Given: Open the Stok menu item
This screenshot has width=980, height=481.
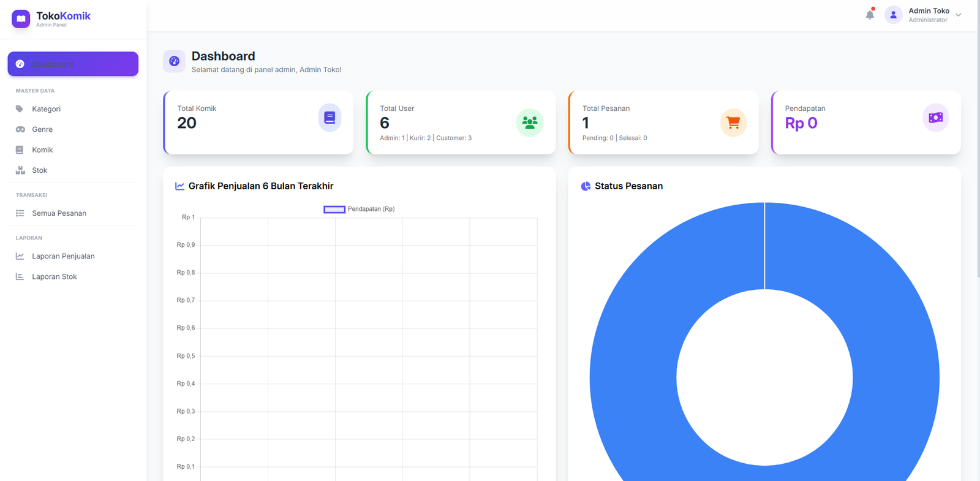Looking at the screenshot, I should [x=73, y=170].
